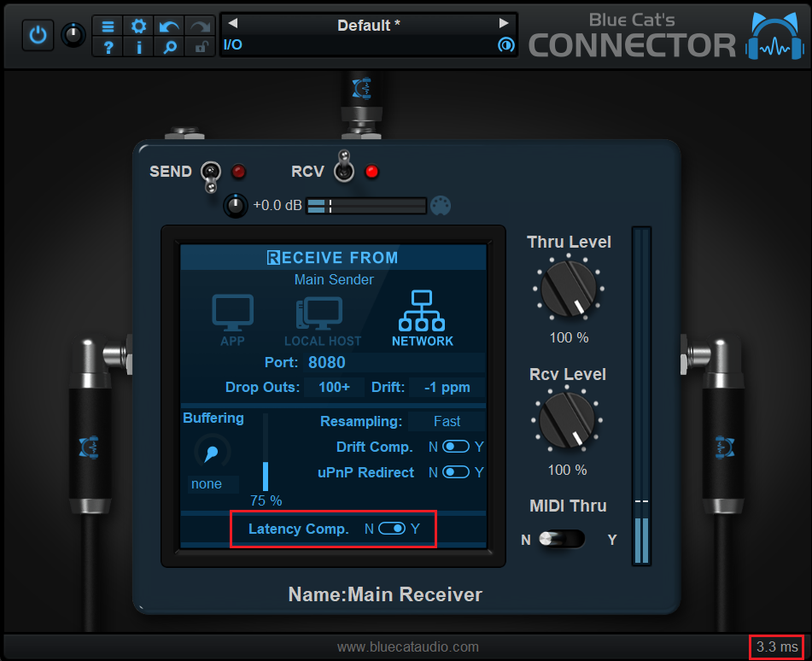The width and height of the screenshot is (812, 661).
Task: Click the Thru Level 100 % value
Action: 569,337
